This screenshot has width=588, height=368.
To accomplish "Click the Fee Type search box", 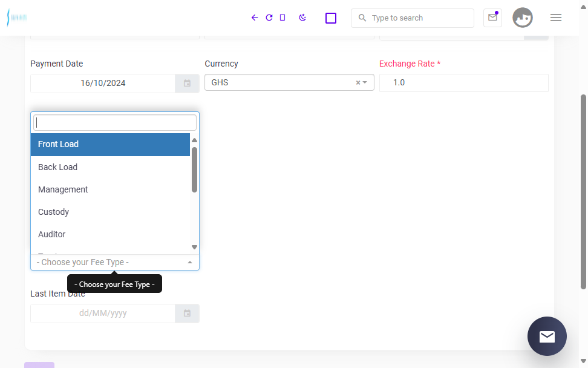I will tap(115, 123).
